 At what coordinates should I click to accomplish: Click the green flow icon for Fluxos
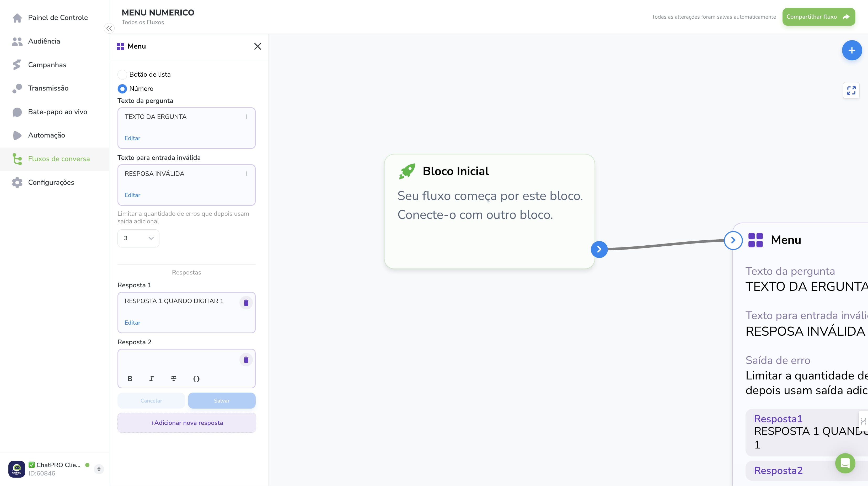17,159
